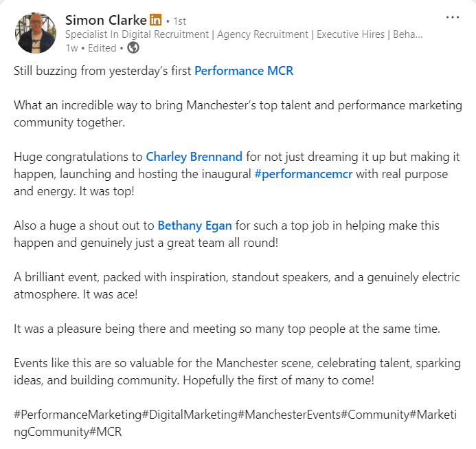Open the Bethany Egan mention link
Image resolution: width=476 pixels, height=449 pixels.
[x=194, y=226]
